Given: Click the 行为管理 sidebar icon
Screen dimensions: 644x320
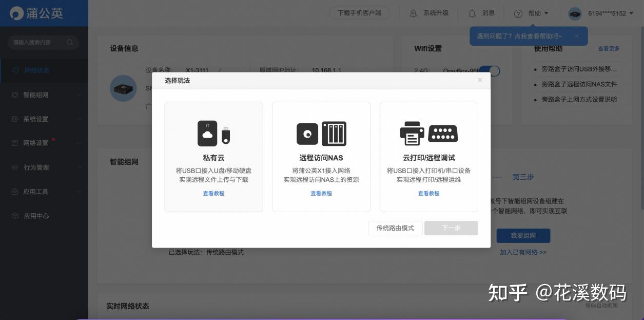Looking at the screenshot, I should coord(15,167).
